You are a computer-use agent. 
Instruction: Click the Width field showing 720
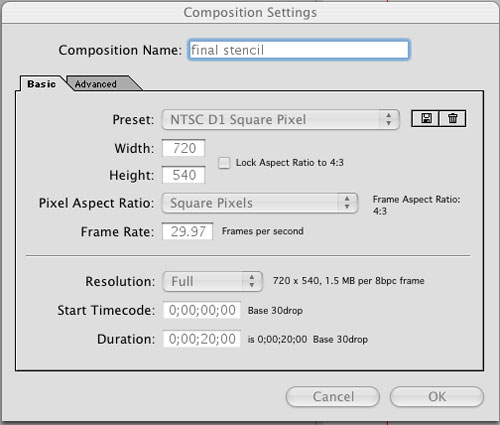pyautogui.click(x=184, y=148)
